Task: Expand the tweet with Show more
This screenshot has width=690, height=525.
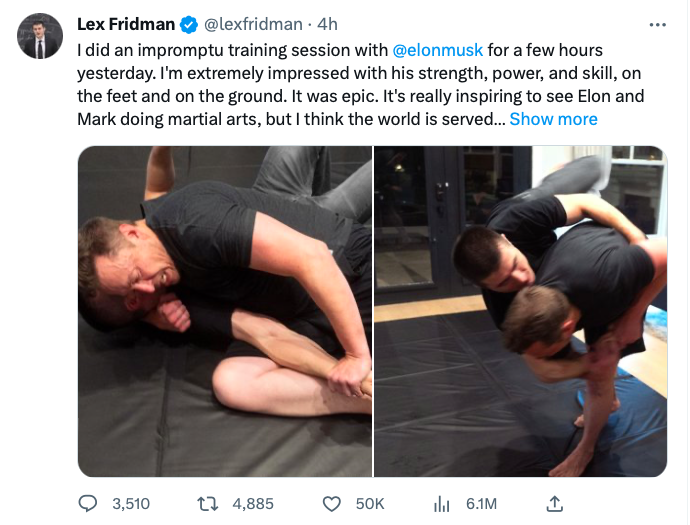Action: pos(553,119)
